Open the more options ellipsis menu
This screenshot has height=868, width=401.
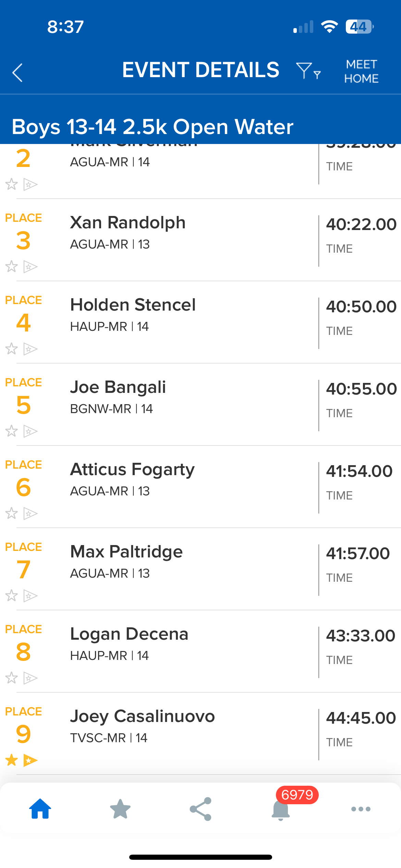tap(361, 809)
